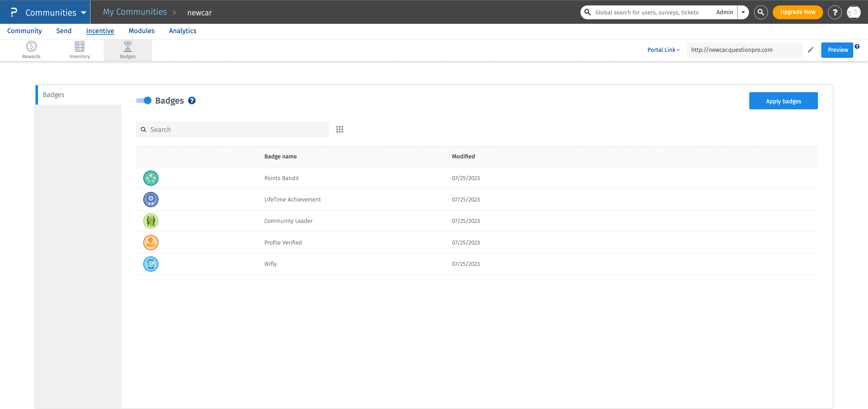The height and width of the screenshot is (409, 868).
Task: Expand the Communities dropdown
Action: [83, 12]
